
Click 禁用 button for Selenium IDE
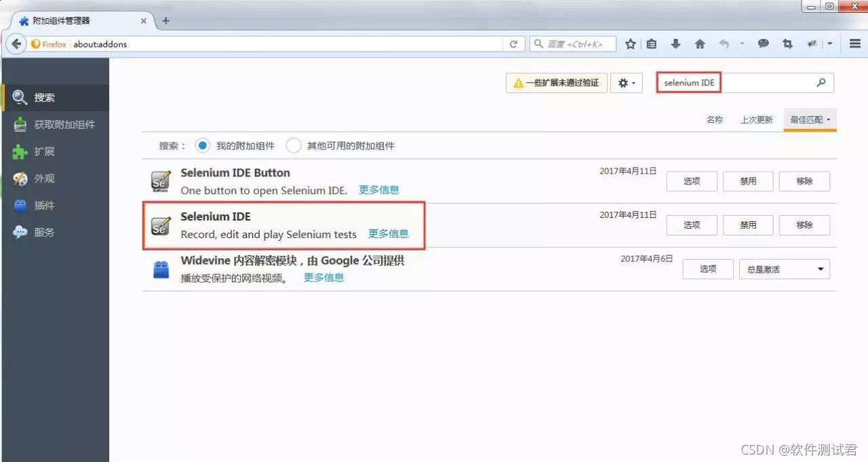point(748,225)
